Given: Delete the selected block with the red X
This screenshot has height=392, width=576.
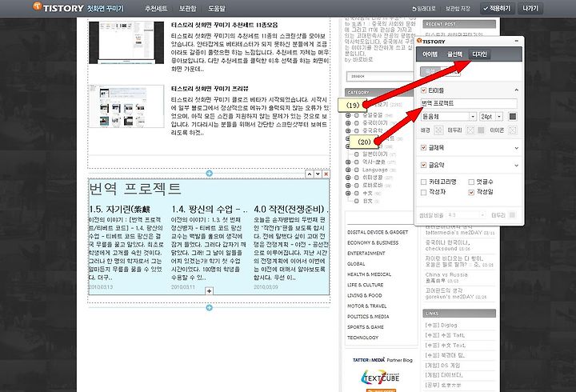Looking at the screenshot, I should click(x=326, y=174).
